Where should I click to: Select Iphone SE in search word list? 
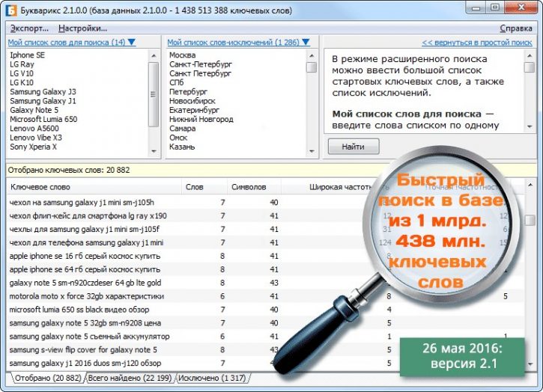pos(28,55)
